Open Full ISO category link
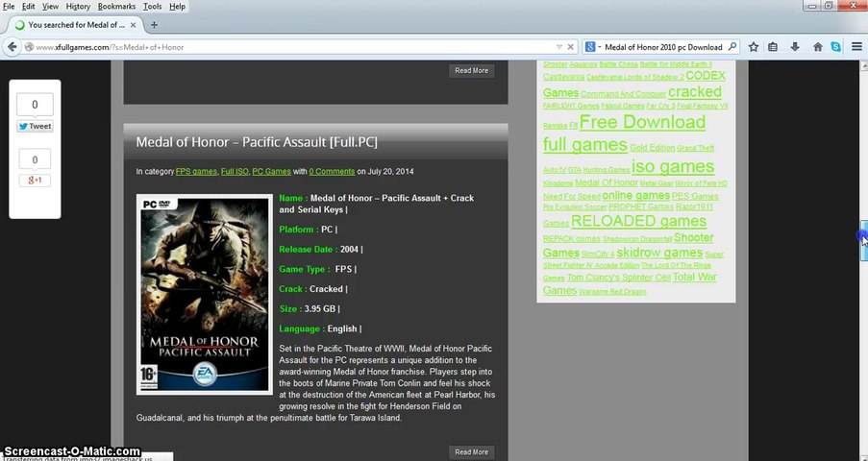 coord(235,172)
